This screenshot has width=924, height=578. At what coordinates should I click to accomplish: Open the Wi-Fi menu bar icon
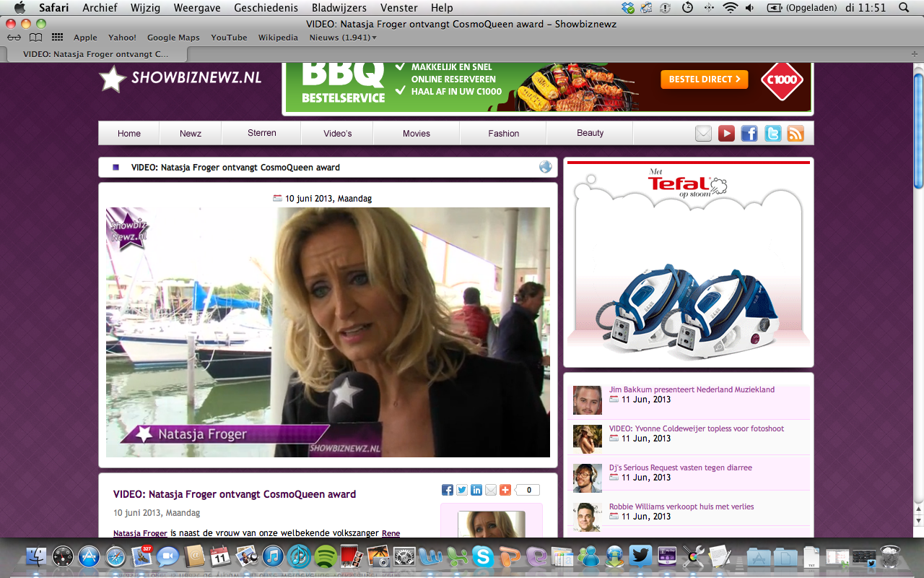(x=731, y=8)
